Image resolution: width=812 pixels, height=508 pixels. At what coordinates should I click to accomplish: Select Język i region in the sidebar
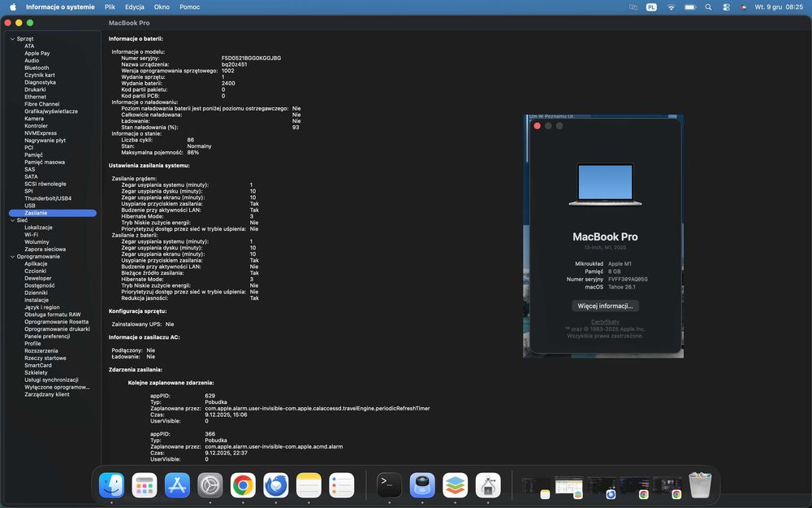pyautogui.click(x=42, y=307)
